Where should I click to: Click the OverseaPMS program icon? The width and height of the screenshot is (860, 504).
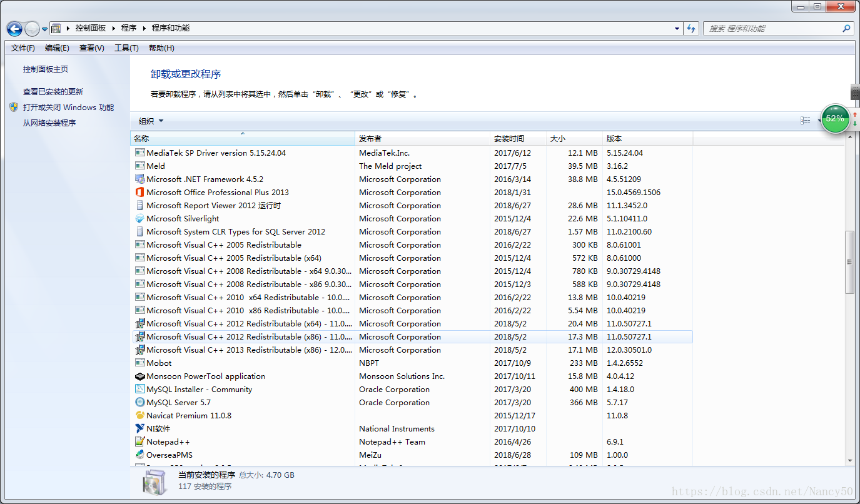[140, 455]
